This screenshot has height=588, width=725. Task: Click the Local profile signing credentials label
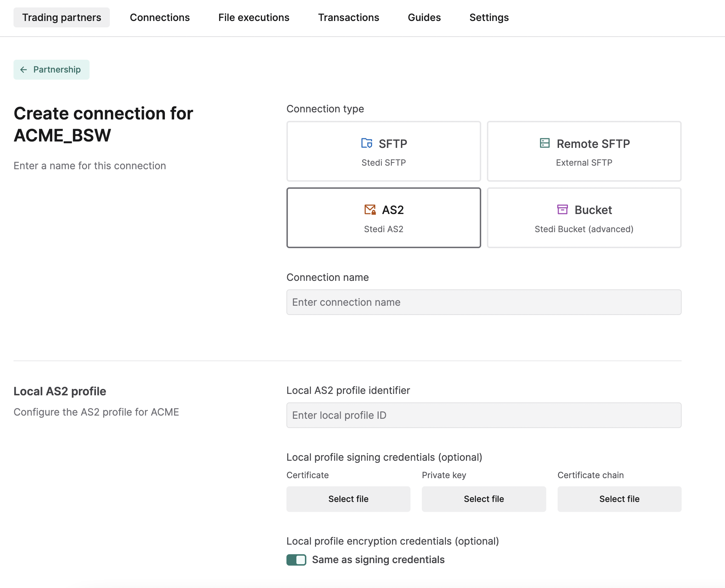[x=384, y=457]
